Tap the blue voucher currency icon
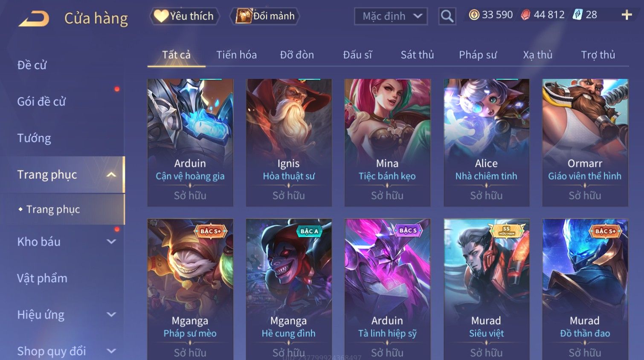The height and width of the screenshot is (360, 644). pos(577,15)
